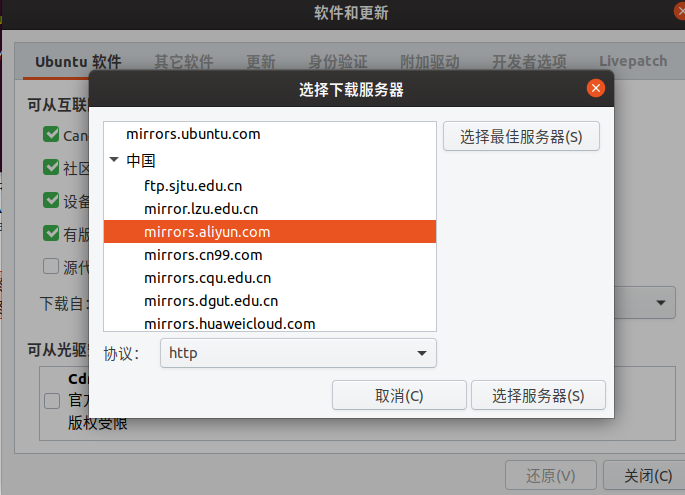Collapse the 中国 tree node

tap(114, 160)
